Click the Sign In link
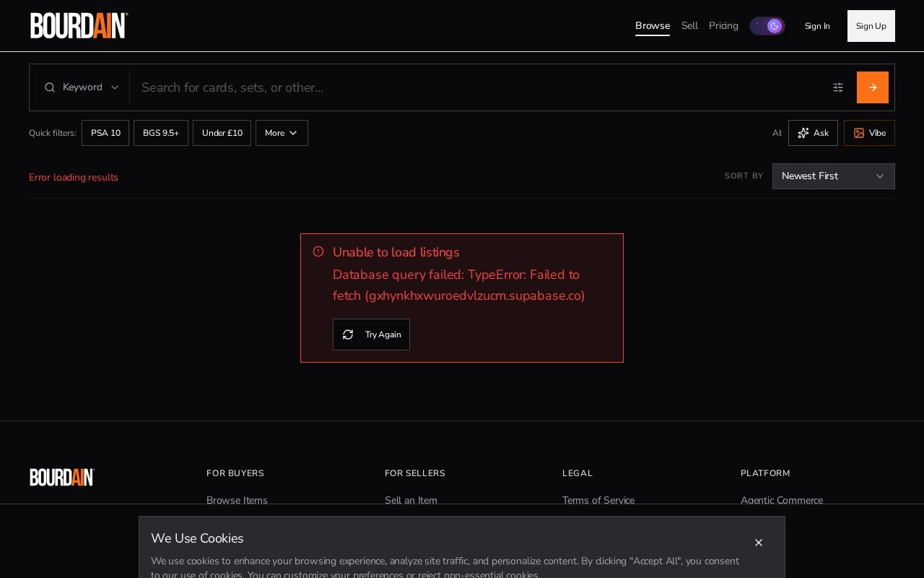 pyautogui.click(x=817, y=26)
